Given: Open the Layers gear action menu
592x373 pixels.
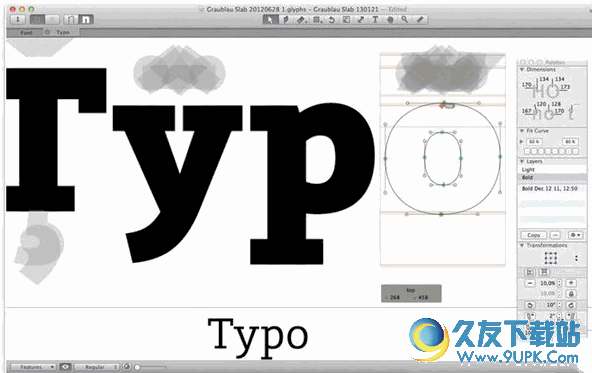Looking at the screenshot, I should (576, 235).
